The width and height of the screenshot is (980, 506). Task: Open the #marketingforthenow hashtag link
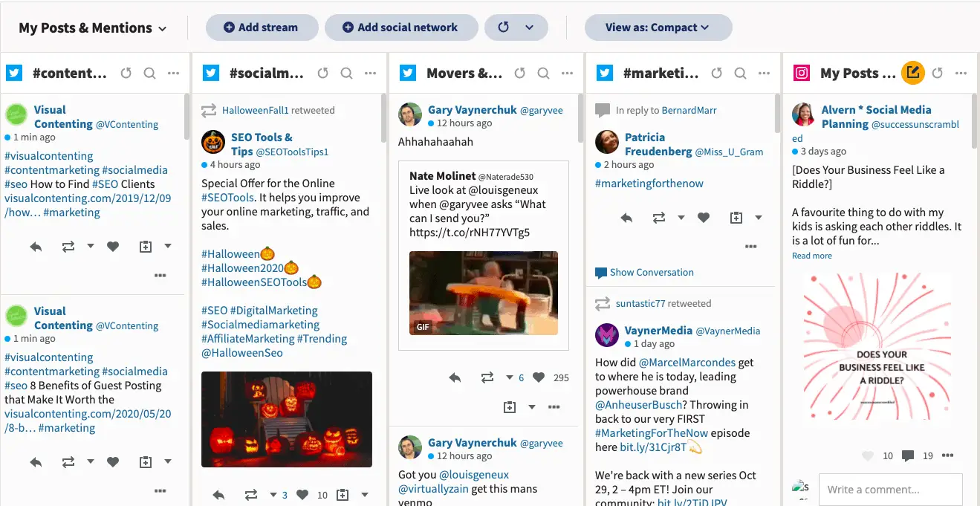(x=649, y=184)
